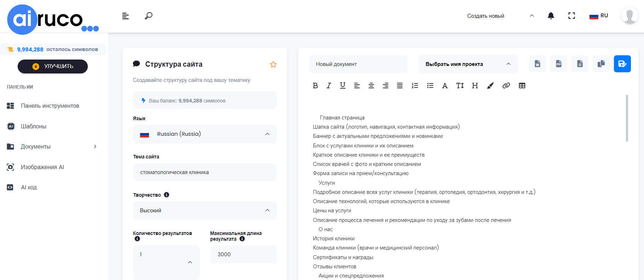Open user avatar profile menu
This screenshot has height=280, width=644.
point(630,16)
